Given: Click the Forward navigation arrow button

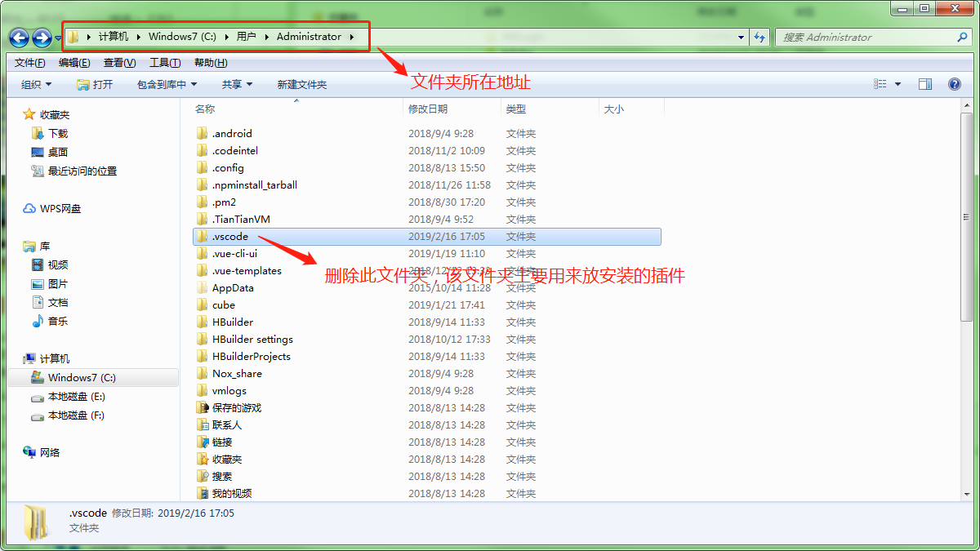Looking at the screenshot, I should pos(42,38).
